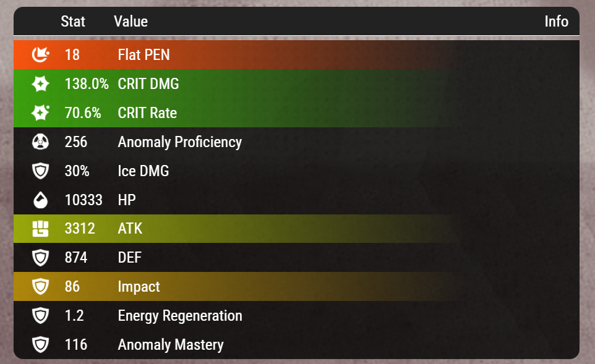The width and height of the screenshot is (595, 364).
Task: Click the ATK fist icon
Action: coord(41,229)
